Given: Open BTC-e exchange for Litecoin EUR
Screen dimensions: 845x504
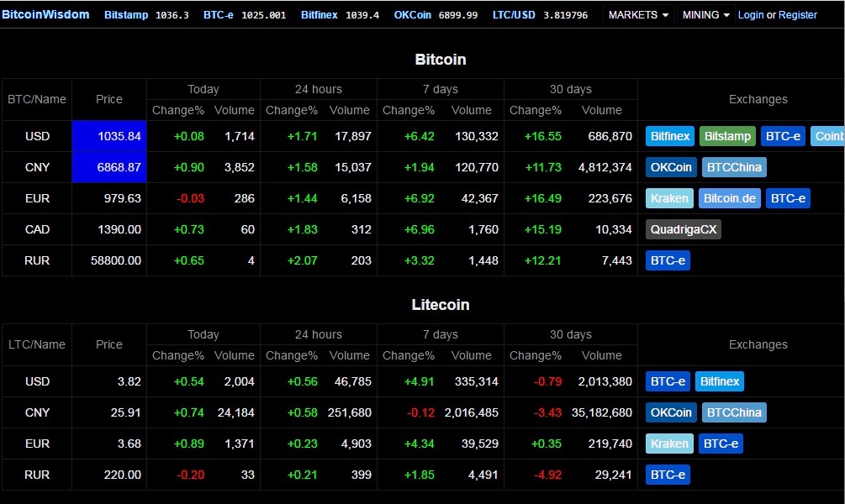Looking at the screenshot, I should 721,444.
